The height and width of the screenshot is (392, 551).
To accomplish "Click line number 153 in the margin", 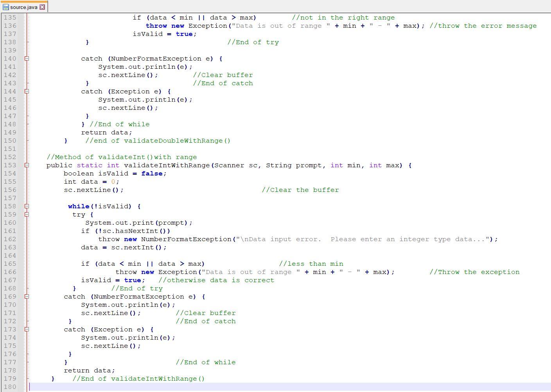I will click(10, 165).
